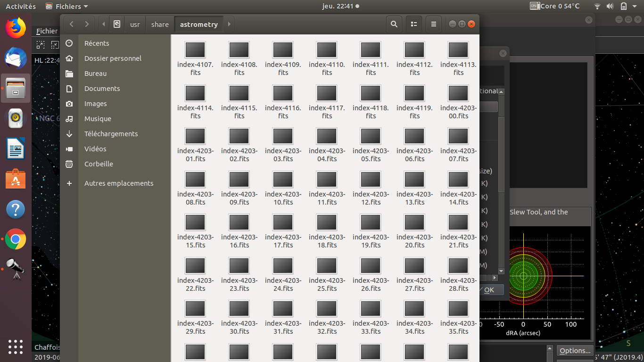Viewport: 644px width, 362px height.
Task: Select the file index-4203-32.fits
Action: [327, 317]
